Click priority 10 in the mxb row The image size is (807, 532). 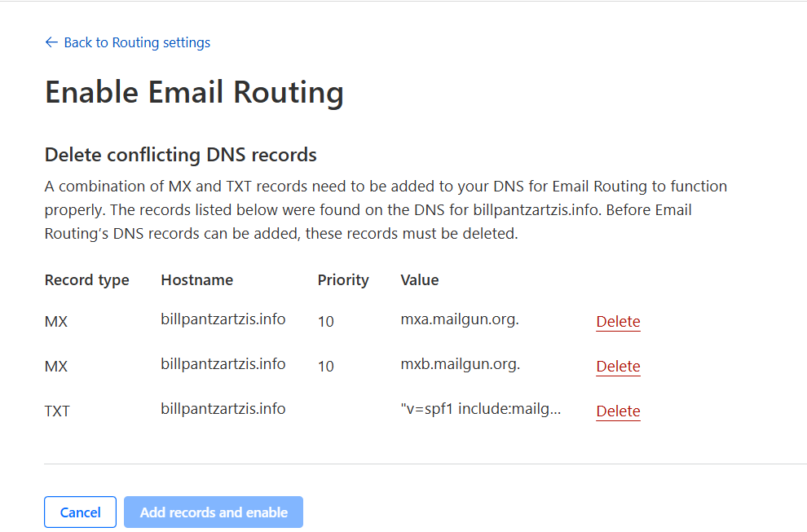click(326, 367)
